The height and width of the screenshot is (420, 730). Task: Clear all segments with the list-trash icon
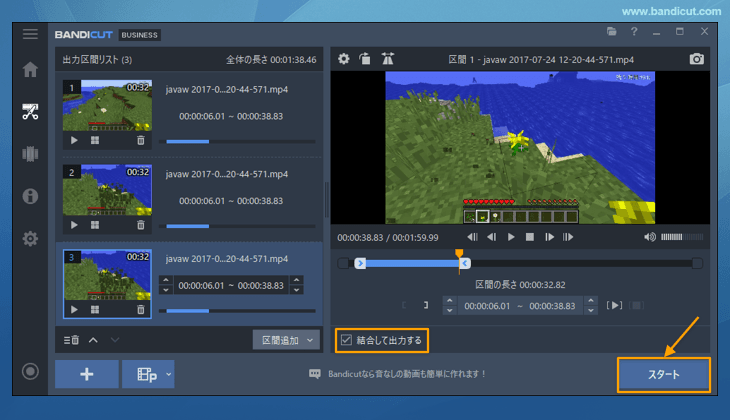pyautogui.click(x=71, y=340)
